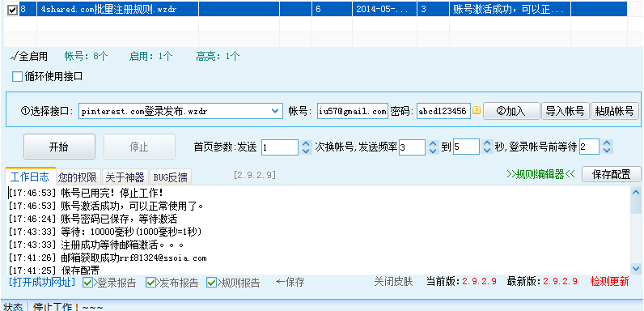
Task: Increase the 发送 count stepper up arrow
Action: pyautogui.click(x=306, y=143)
